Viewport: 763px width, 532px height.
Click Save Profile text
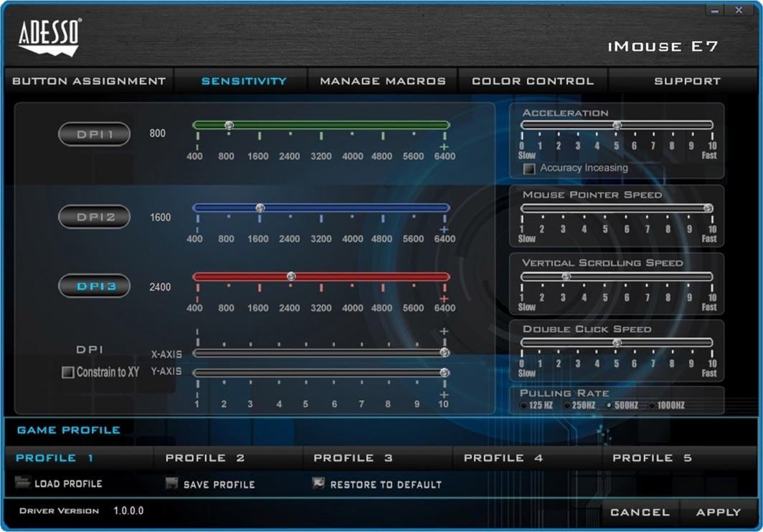click(x=219, y=484)
